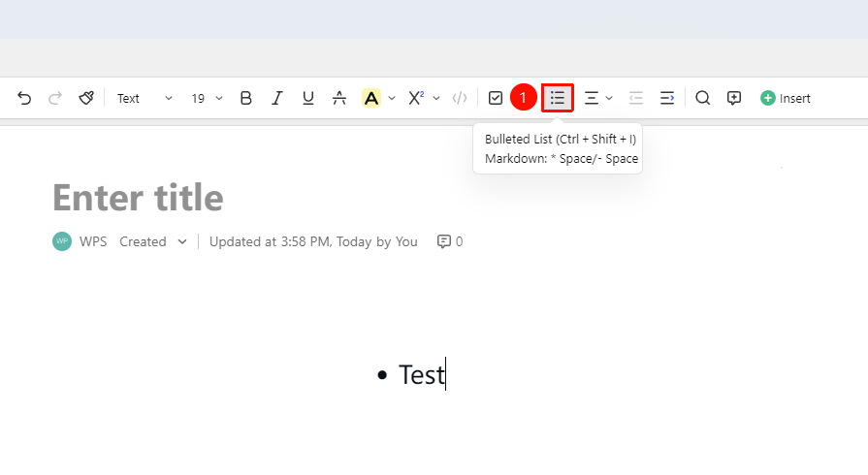
Task: Toggle underline formatting
Action: [x=308, y=98]
